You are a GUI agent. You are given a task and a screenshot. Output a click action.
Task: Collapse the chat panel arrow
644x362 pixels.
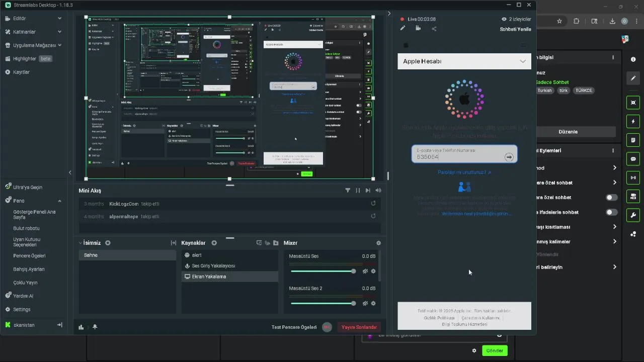389,14
